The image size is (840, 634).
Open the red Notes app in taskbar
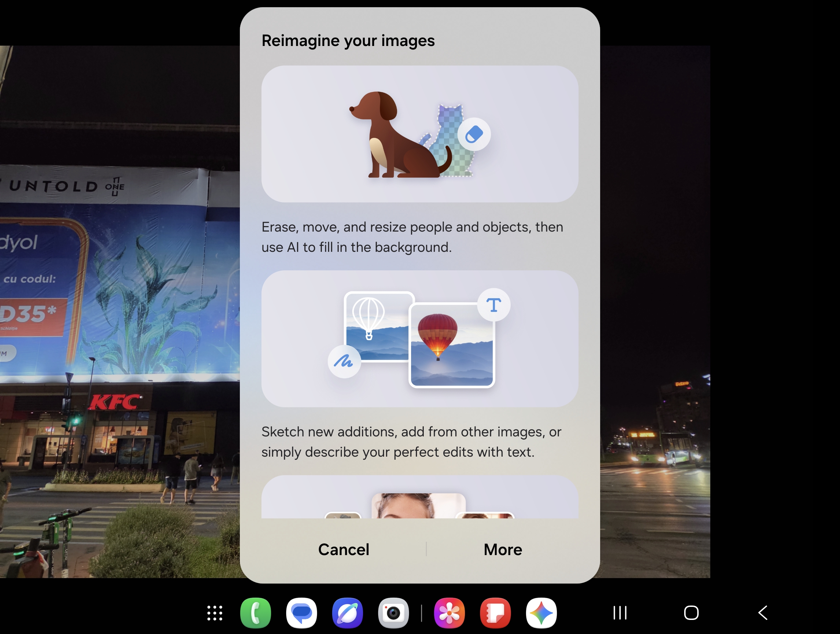coord(495,613)
